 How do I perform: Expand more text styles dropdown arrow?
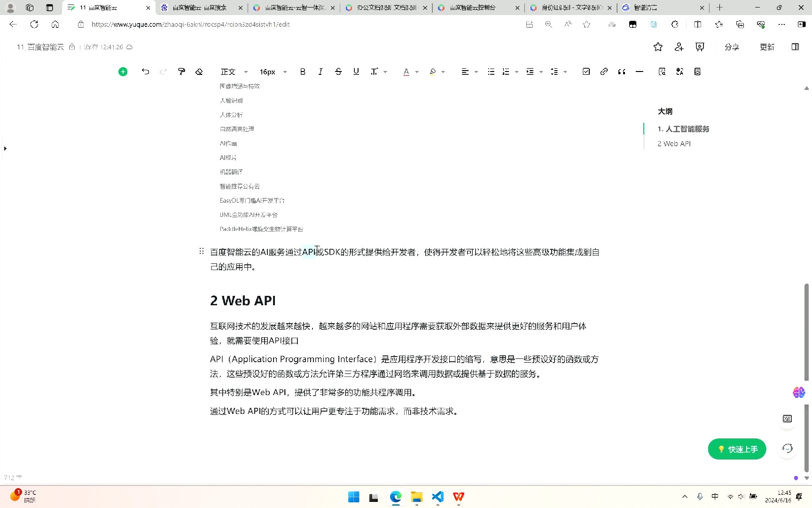(385, 72)
